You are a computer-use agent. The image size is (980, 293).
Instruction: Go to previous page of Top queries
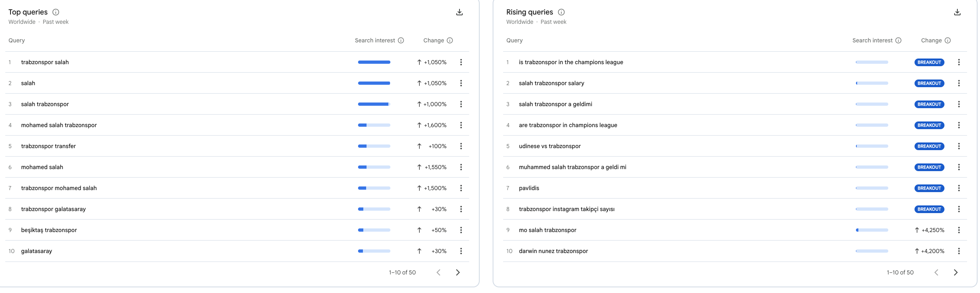tap(438, 272)
